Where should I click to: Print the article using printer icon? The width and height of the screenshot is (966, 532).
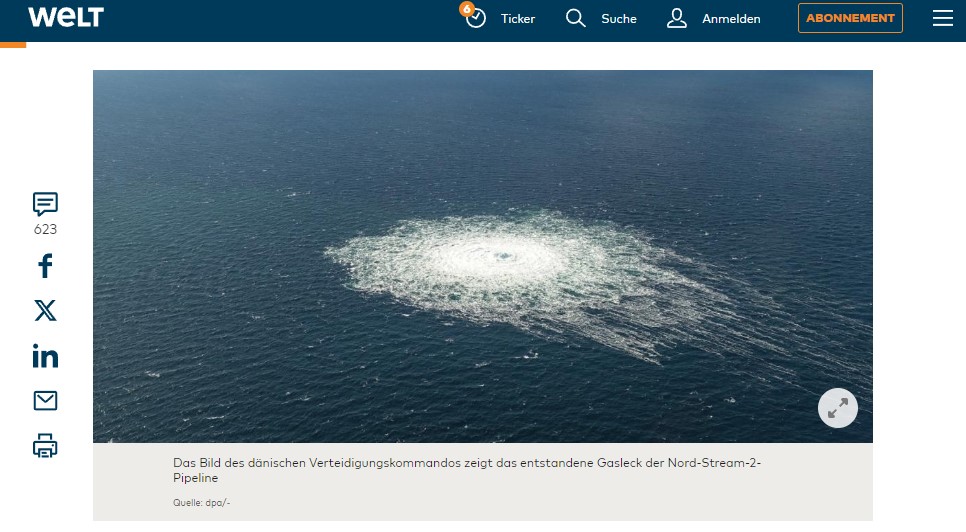pos(45,446)
